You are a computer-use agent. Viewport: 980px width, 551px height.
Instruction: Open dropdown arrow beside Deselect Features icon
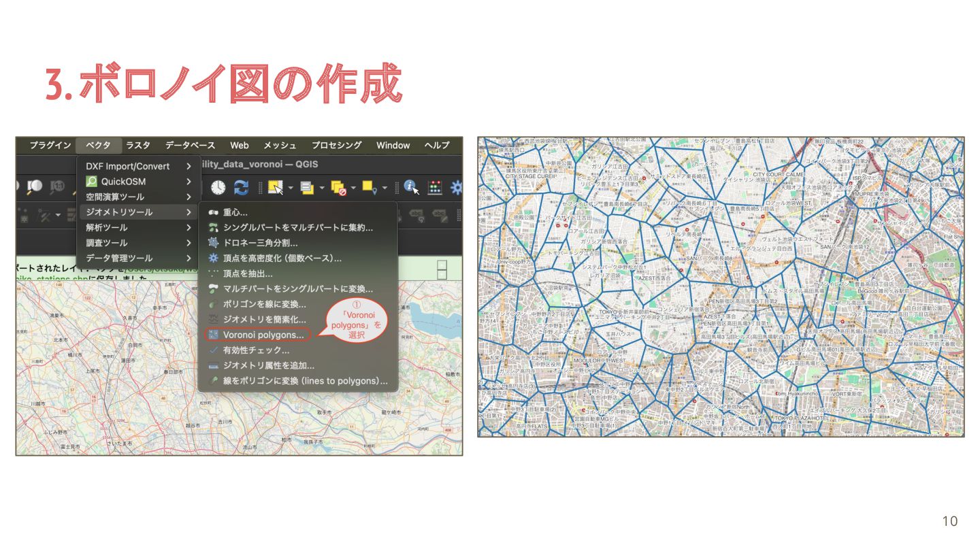[354, 187]
